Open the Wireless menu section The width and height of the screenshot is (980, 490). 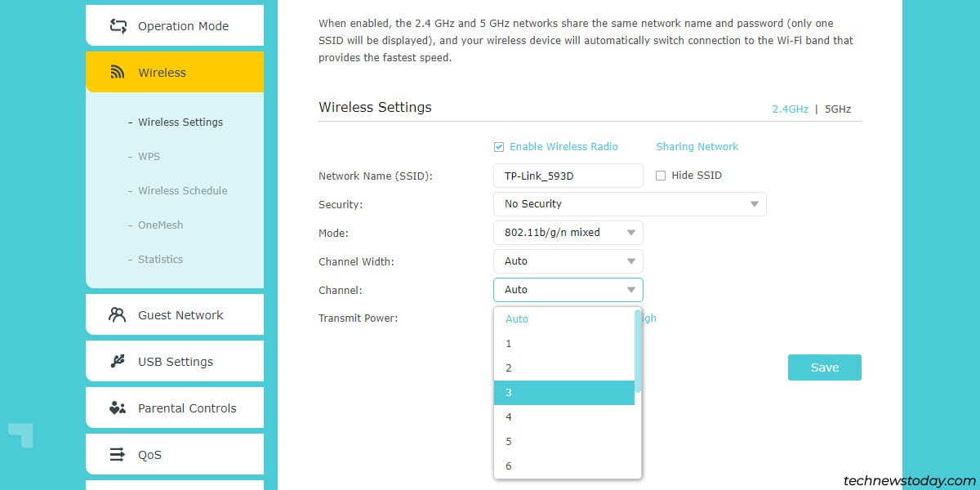(x=175, y=73)
